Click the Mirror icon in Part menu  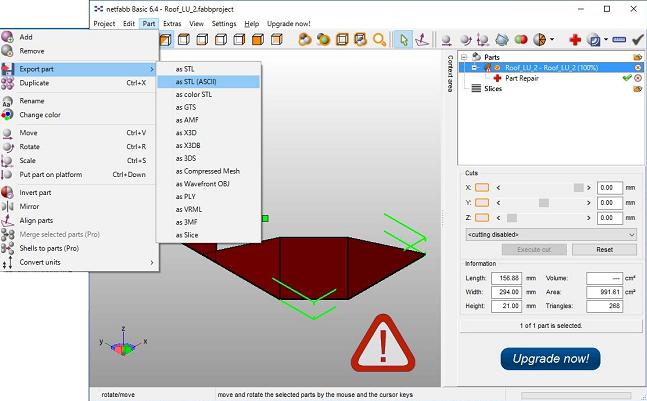coord(8,206)
